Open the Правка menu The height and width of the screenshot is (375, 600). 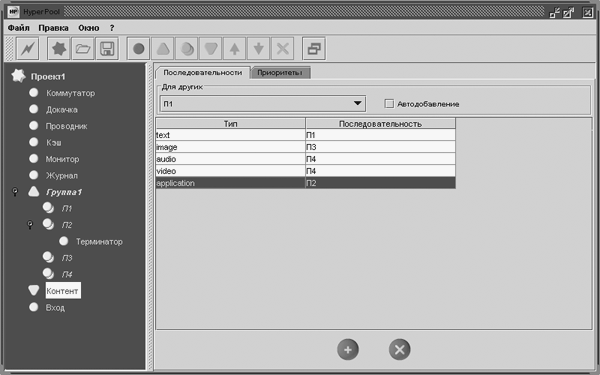tap(54, 28)
